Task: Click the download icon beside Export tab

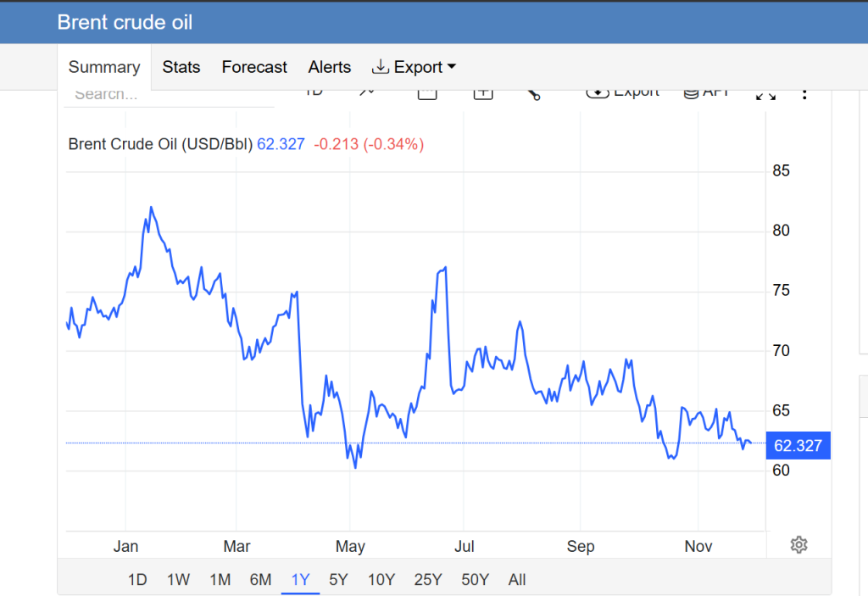Action: [x=380, y=67]
